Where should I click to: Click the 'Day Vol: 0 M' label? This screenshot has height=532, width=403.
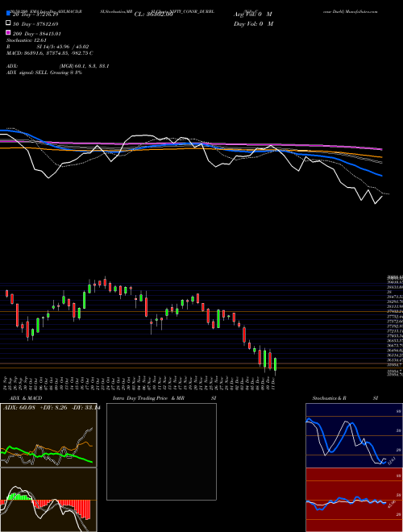(x=253, y=23)
